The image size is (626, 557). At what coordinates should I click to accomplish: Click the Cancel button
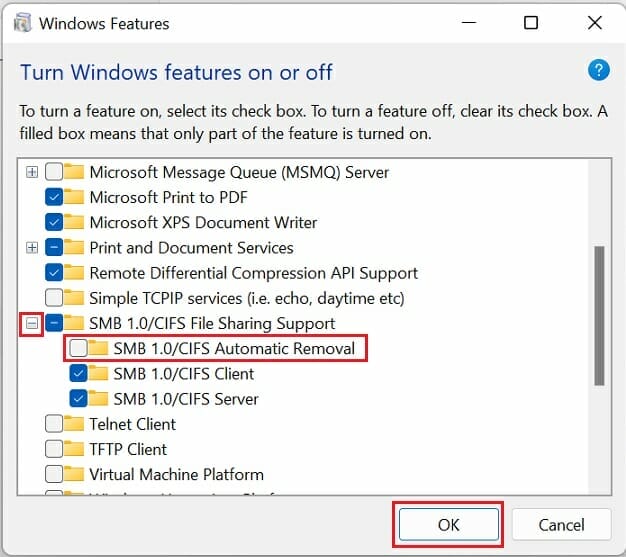tap(561, 524)
